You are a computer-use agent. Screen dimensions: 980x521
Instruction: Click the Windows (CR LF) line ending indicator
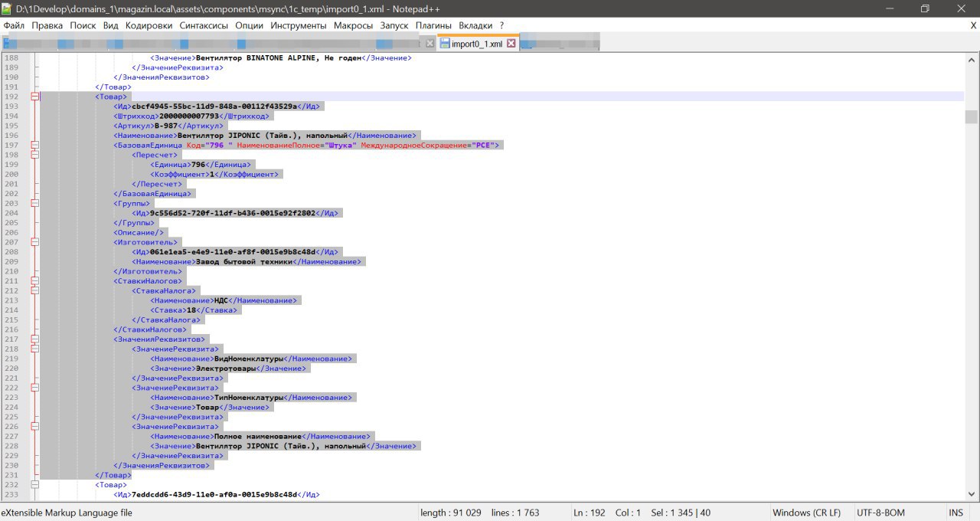click(806, 513)
